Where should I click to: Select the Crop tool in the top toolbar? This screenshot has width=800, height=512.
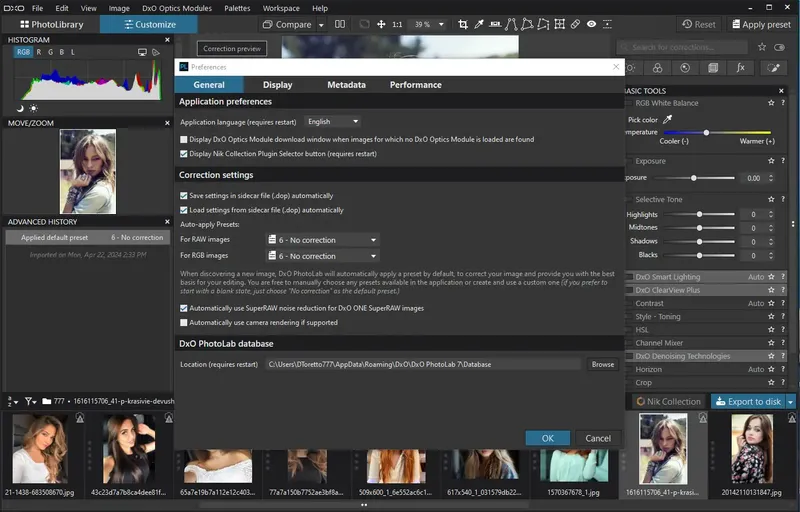click(x=463, y=24)
